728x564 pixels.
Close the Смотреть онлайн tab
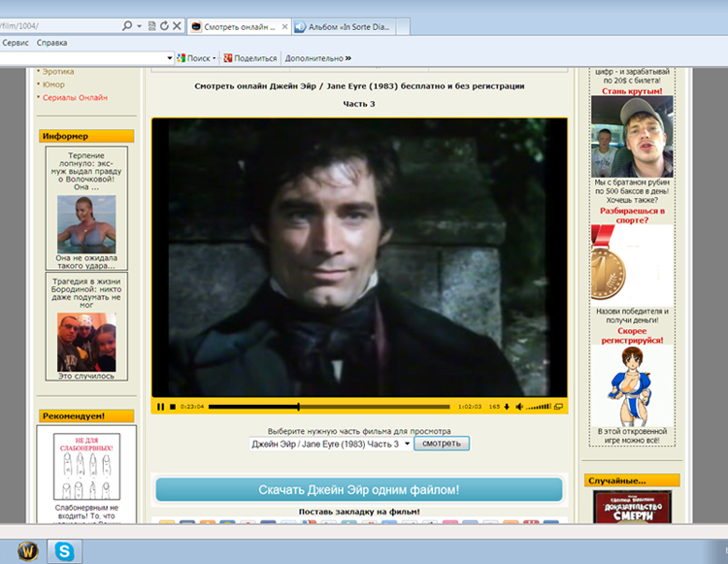pos(284,27)
